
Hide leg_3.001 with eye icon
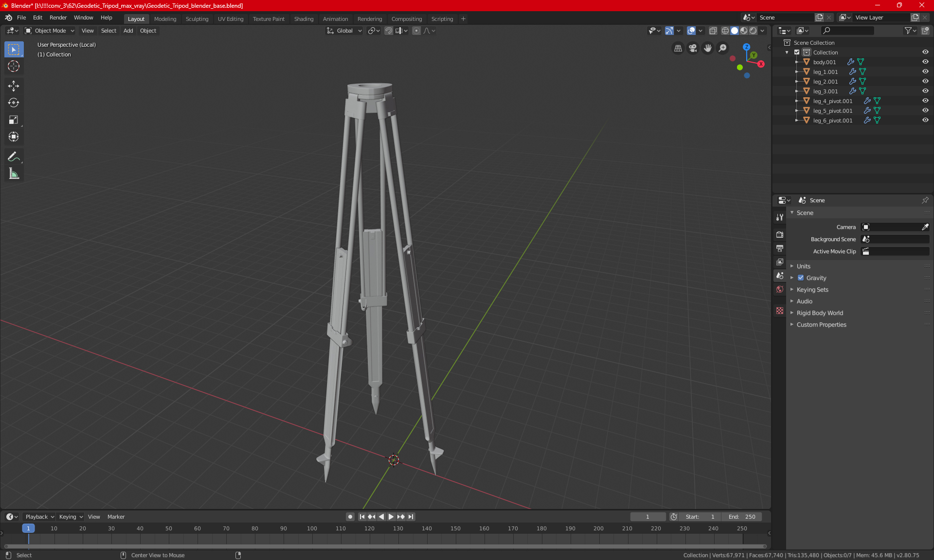925,91
